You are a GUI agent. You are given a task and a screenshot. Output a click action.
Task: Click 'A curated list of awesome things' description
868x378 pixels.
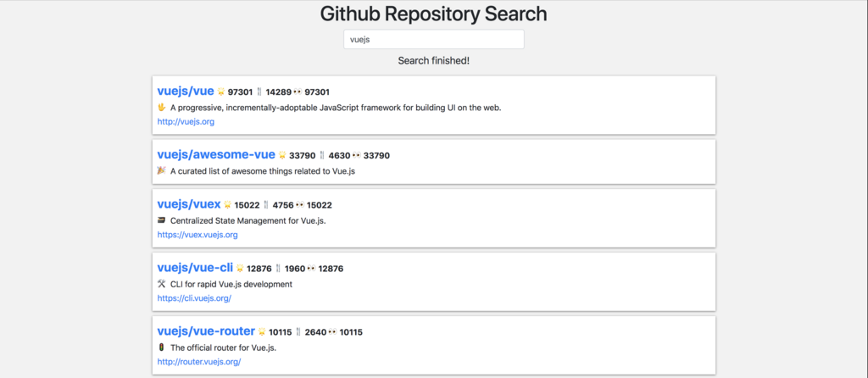(x=263, y=171)
